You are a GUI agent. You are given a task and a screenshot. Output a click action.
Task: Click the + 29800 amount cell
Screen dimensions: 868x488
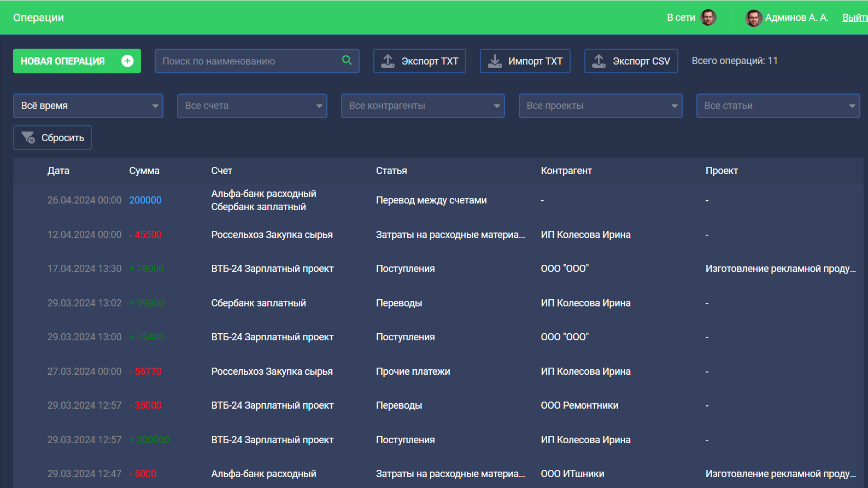(146, 303)
